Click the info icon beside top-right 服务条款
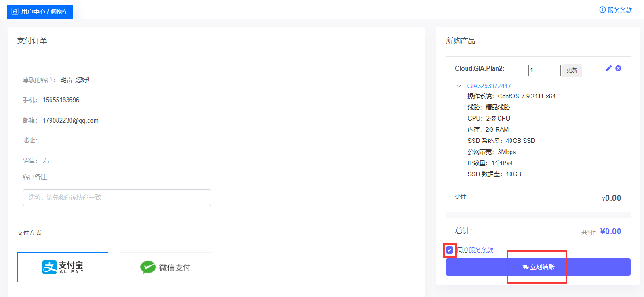This screenshot has width=644, height=297. point(602,10)
